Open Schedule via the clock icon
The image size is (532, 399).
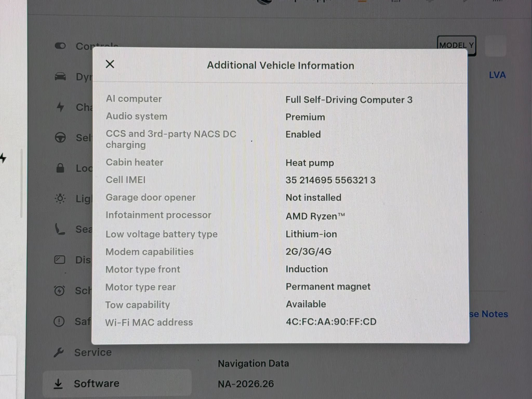[59, 290]
